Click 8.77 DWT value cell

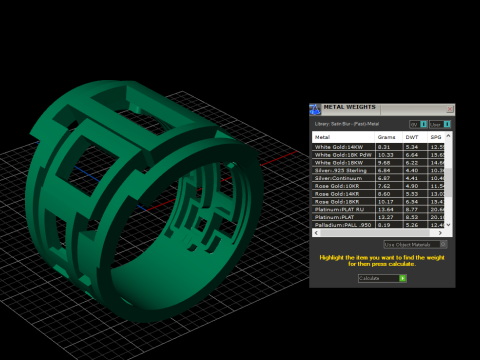pyautogui.click(x=415, y=209)
